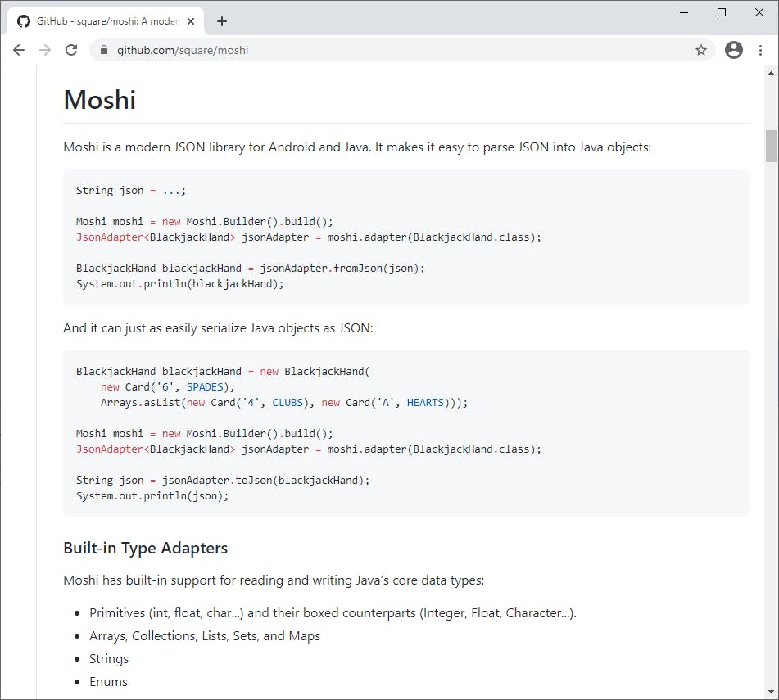Maximize the browser window
The width and height of the screenshot is (779, 700).
[x=722, y=12]
